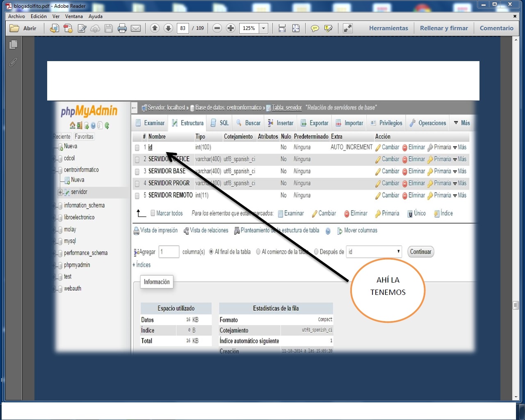Expand the + Índices section
The image size is (525, 420).
tap(142, 265)
